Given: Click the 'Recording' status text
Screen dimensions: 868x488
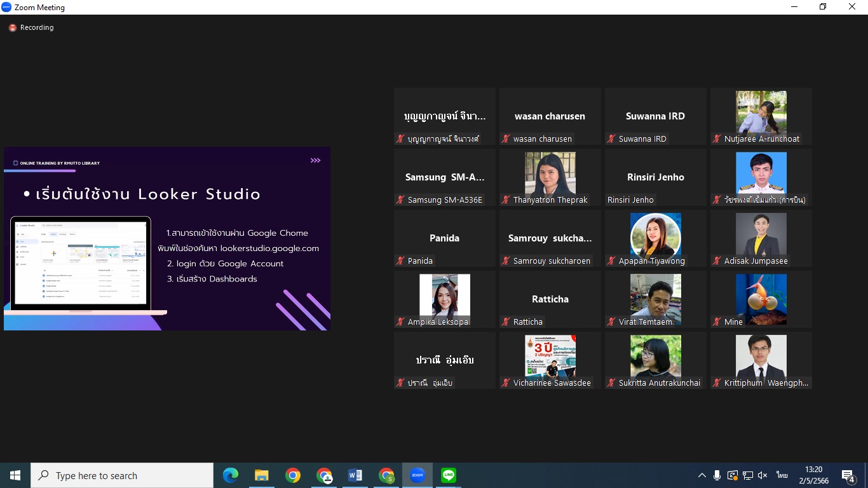Looking at the screenshot, I should point(37,28).
